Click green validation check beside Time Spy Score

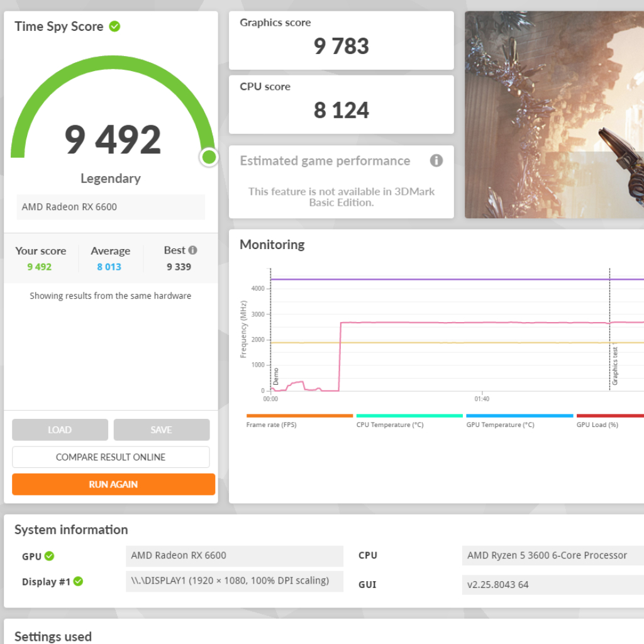coord(114,26)
